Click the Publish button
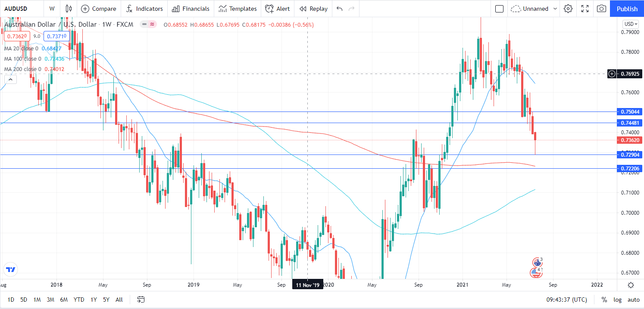The width and height of the screenshot is (644, 309). click(x=627, y=9)
